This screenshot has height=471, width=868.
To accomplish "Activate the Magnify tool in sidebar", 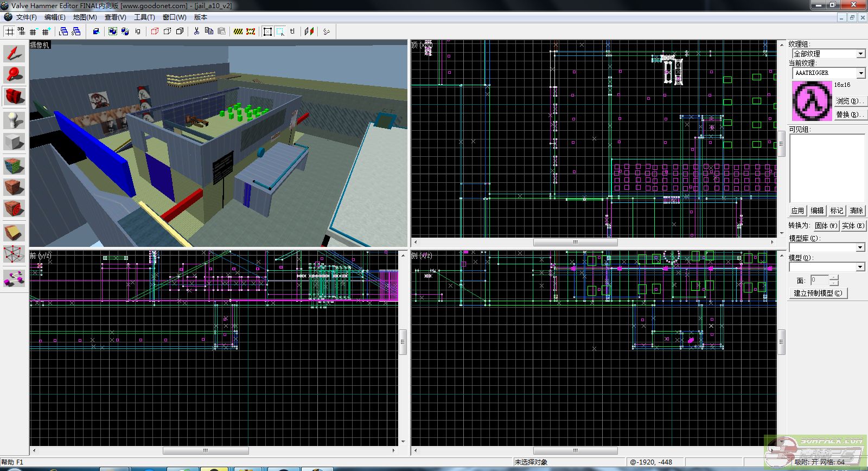I will point(14,75).
